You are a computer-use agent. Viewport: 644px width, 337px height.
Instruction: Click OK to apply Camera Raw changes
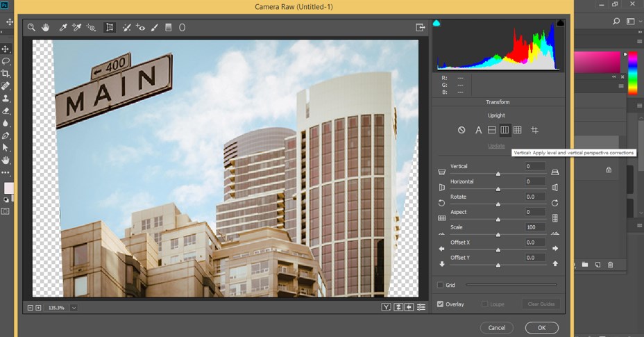pos(541,327)
